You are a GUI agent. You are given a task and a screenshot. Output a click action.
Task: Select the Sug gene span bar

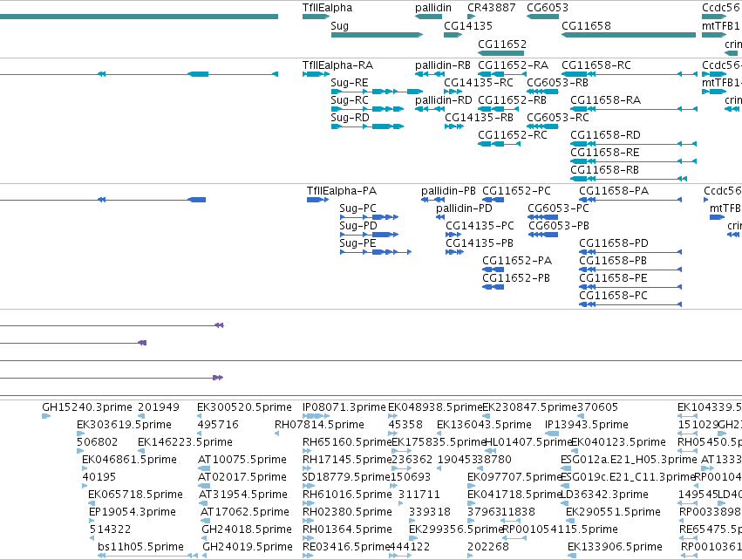coord(377,35)
